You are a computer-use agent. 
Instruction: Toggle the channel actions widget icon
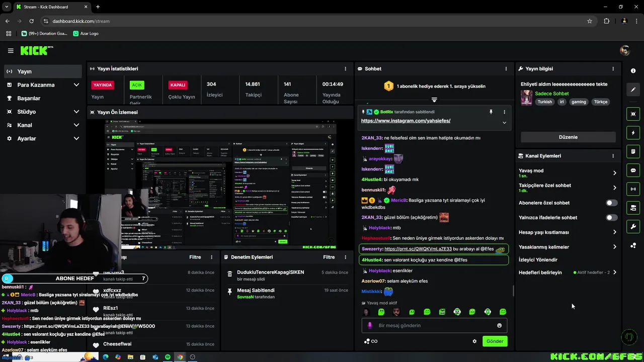click(x=633, y=208)
